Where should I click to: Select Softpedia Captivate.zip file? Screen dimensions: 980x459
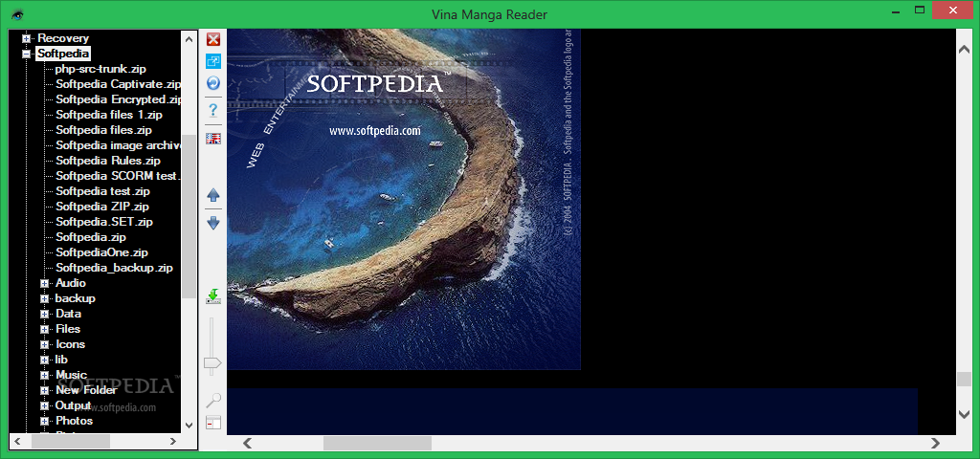(x=118, y=84)
